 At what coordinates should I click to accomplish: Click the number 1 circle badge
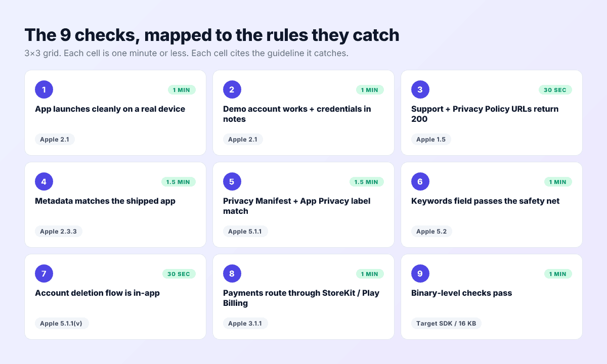[44, 89]
